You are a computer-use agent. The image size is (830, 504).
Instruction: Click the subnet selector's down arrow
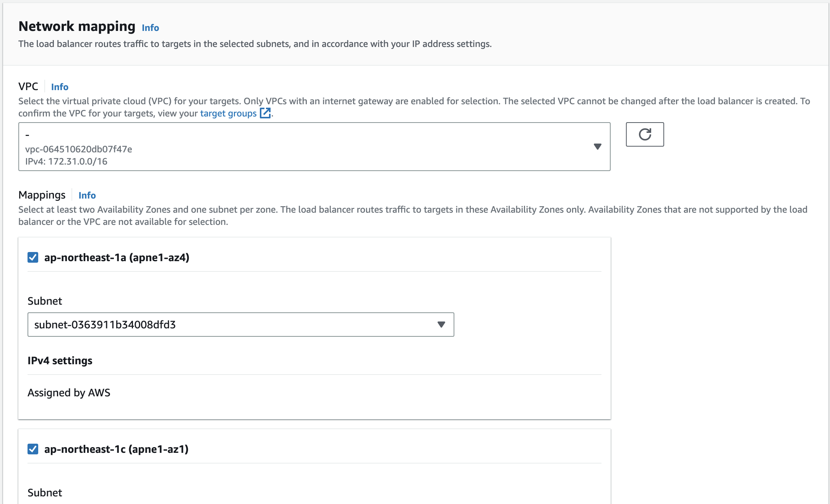pyautogui.click(x=441, y=325)
